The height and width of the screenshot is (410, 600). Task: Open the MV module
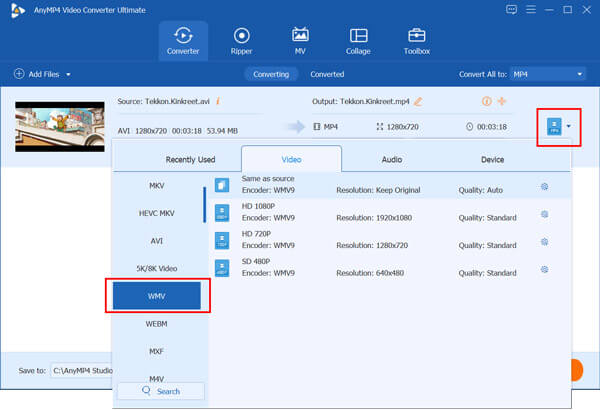300,41
